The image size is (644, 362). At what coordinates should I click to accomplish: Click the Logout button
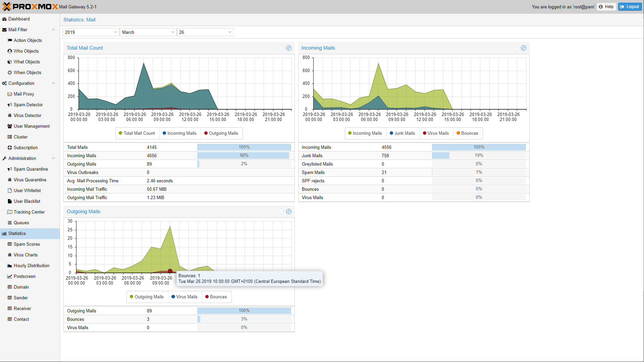(x=630, y=7)
